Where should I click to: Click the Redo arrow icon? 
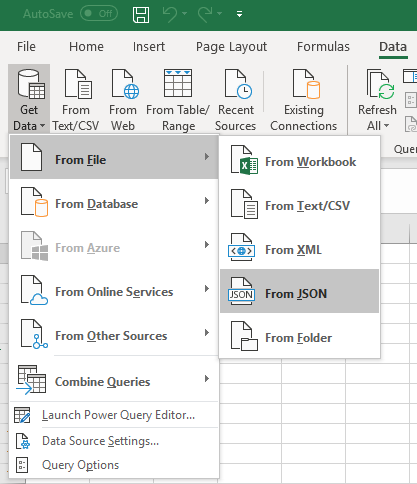pyautogui.click(x=205, y=14)
